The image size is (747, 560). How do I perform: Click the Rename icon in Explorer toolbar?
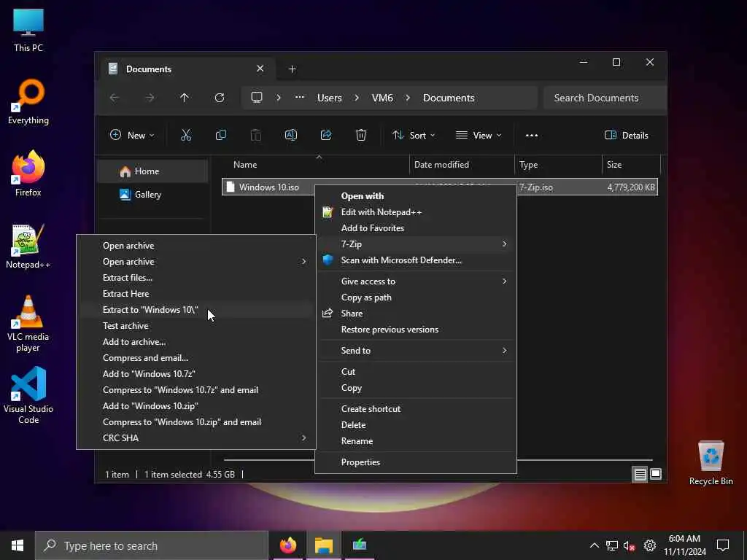[290, 135]
